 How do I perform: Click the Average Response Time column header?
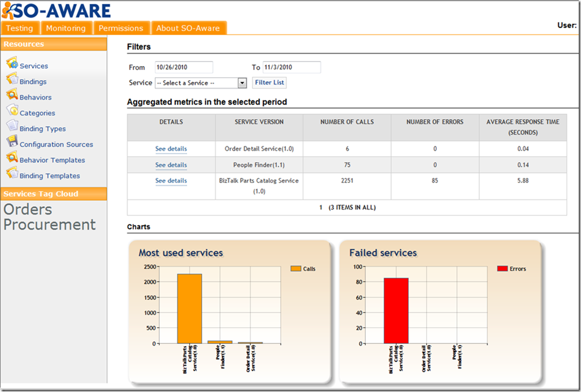(x=523, y=127)
